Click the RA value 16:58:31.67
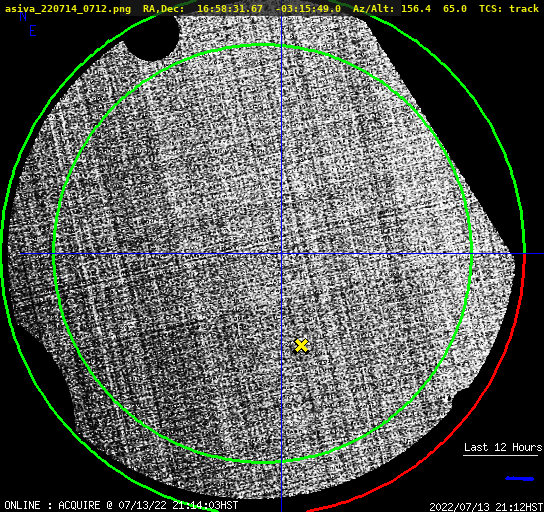Viewport: 544px width, 512px height. pyautogui.click(x=230, y=8)
